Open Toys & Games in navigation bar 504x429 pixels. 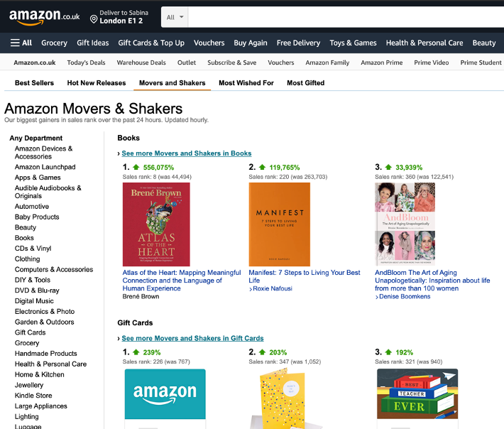coord(354,43)
